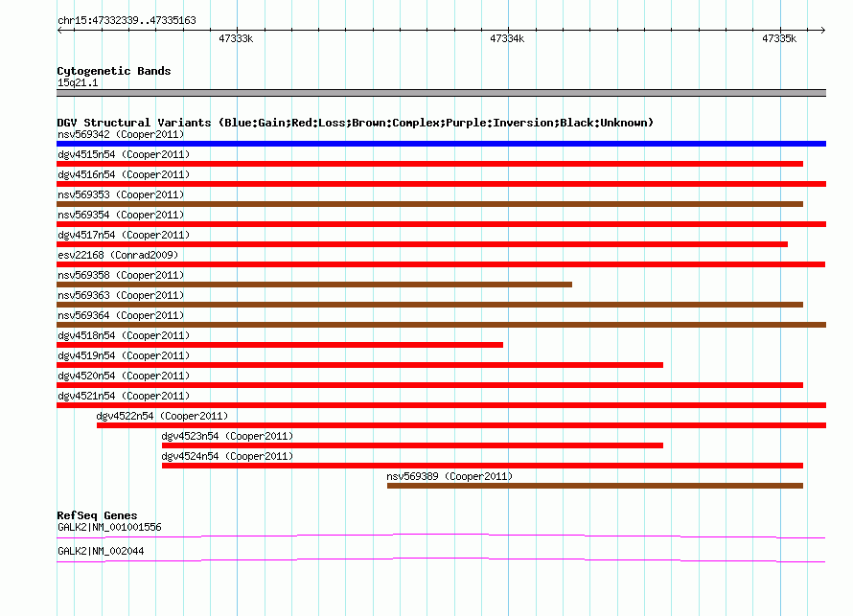Select the brown bar under nsv569363

click(429, 305)
